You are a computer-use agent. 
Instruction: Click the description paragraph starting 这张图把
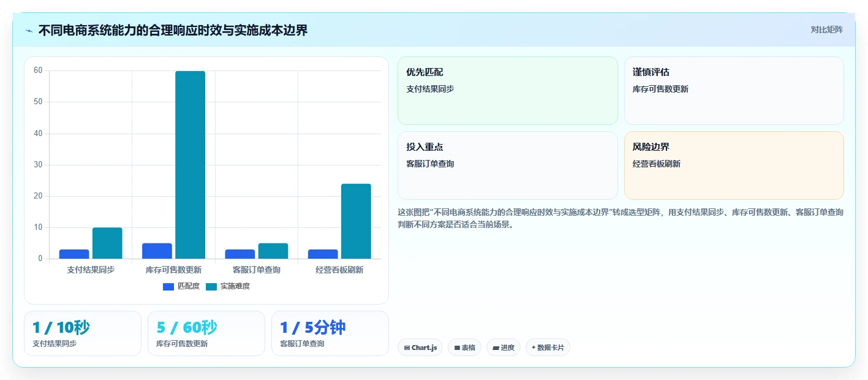click(621, 218)
